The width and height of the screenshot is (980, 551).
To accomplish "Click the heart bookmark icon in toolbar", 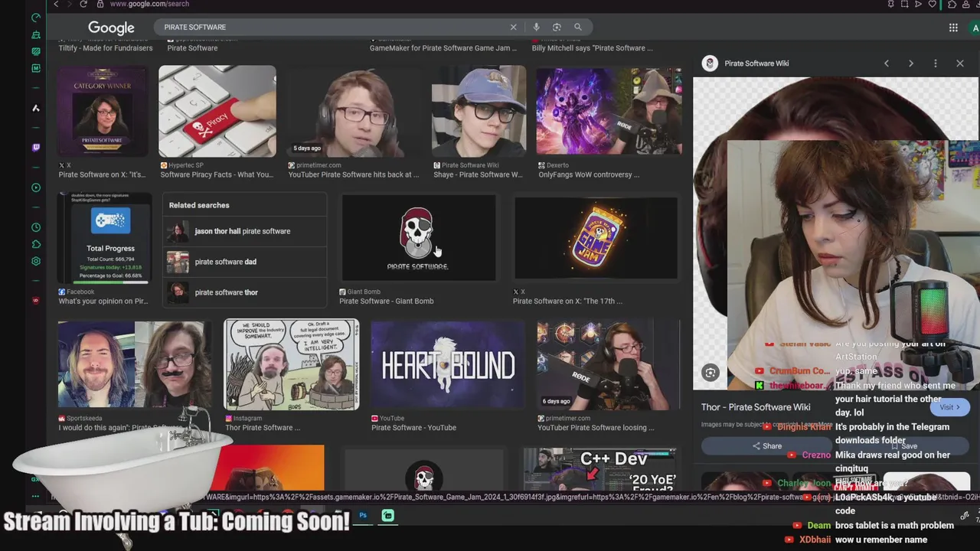I will tap(932, 4).
